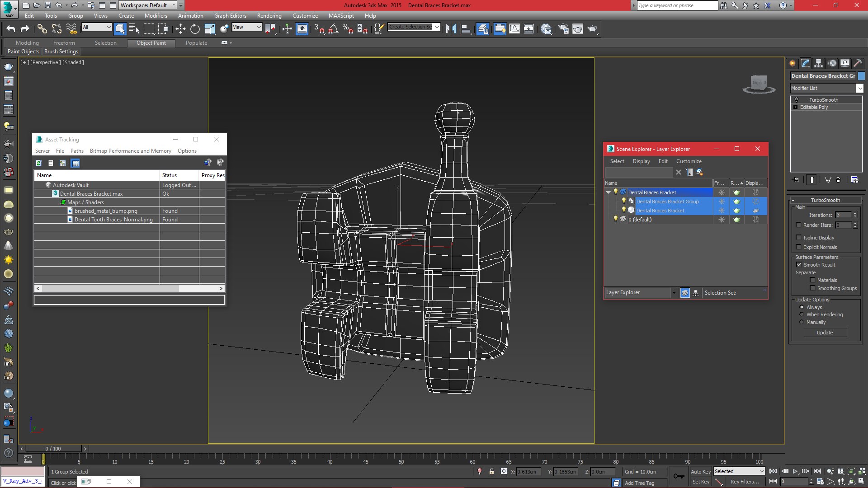The image size is (868, 488).
Task: Click the Select and Rotate tool
Action: point(195,29)
